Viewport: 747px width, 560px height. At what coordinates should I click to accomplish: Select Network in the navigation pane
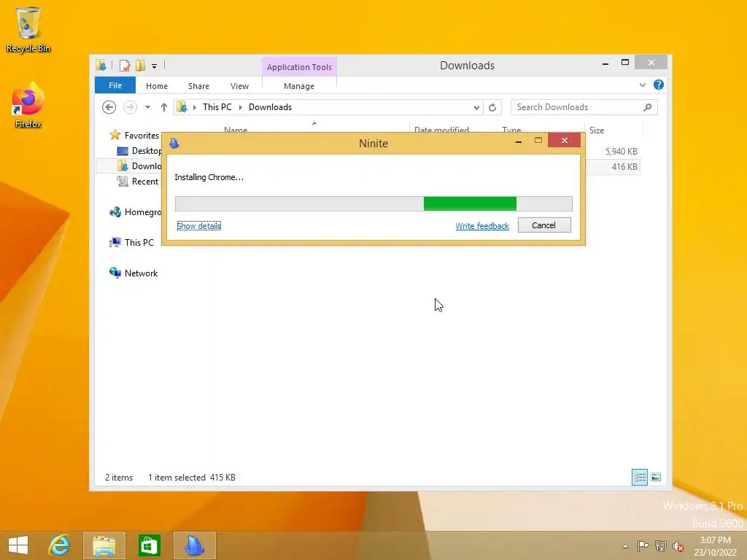tap(133, 273)
